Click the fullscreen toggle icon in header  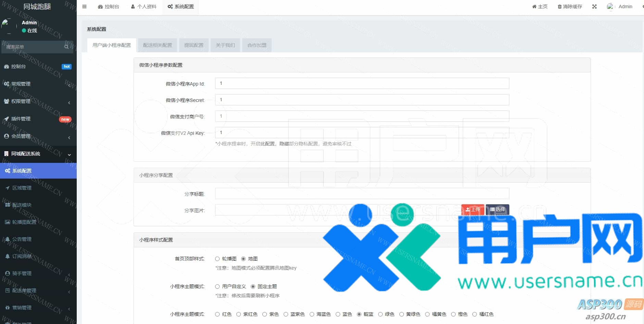(x=594, y=7)
